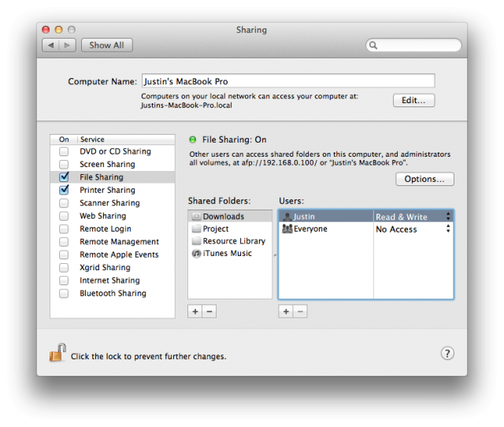Image resolution: width=504 pixels, height=427 pixels.
Task: Click the yellow minimize window button
Action: 59,30
